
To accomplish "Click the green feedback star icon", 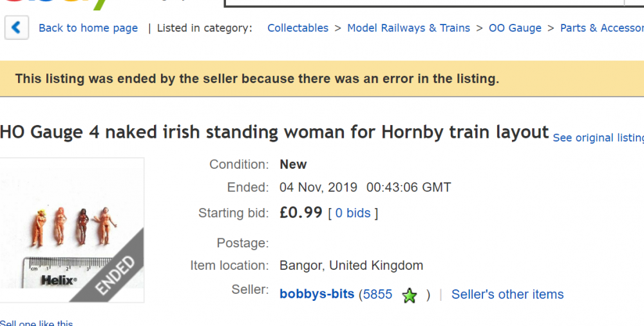I will (x=410, y=296).
